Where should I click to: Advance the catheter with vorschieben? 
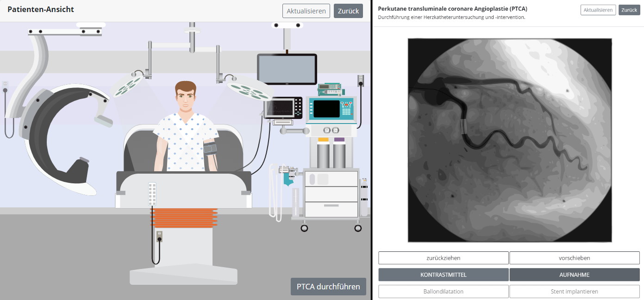[x=575, y=258]
